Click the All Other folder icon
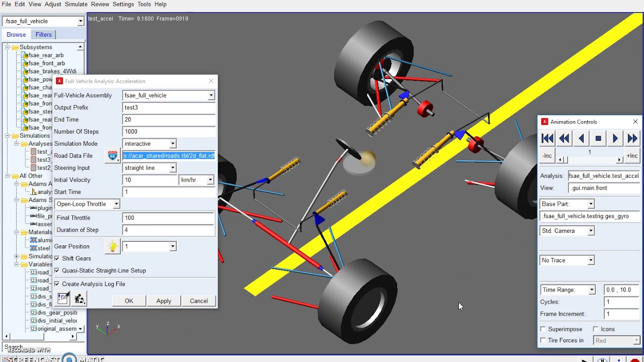This screenshot has height=362, width=644. click(15, 176)
